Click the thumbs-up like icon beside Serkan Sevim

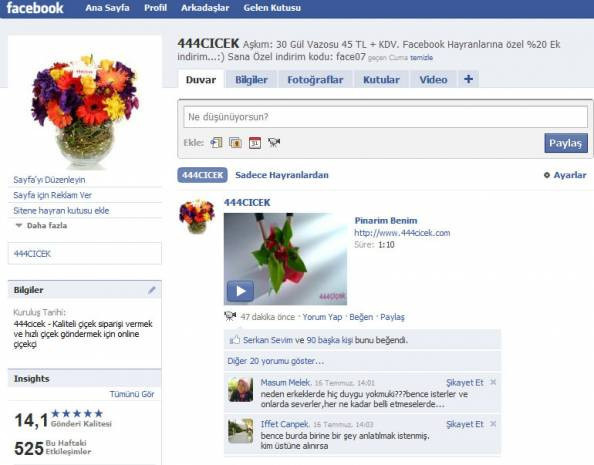pyautogui.click(x=234, y=340)
